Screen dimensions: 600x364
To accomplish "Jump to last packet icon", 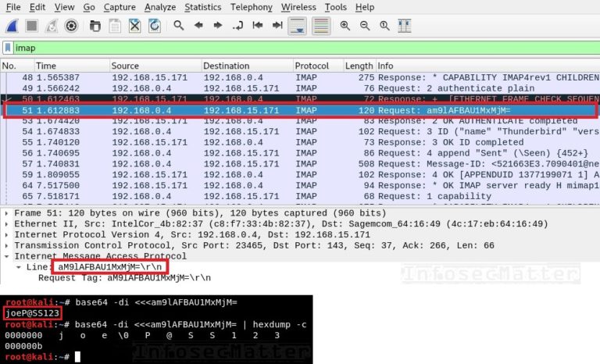I will [277, 26].
